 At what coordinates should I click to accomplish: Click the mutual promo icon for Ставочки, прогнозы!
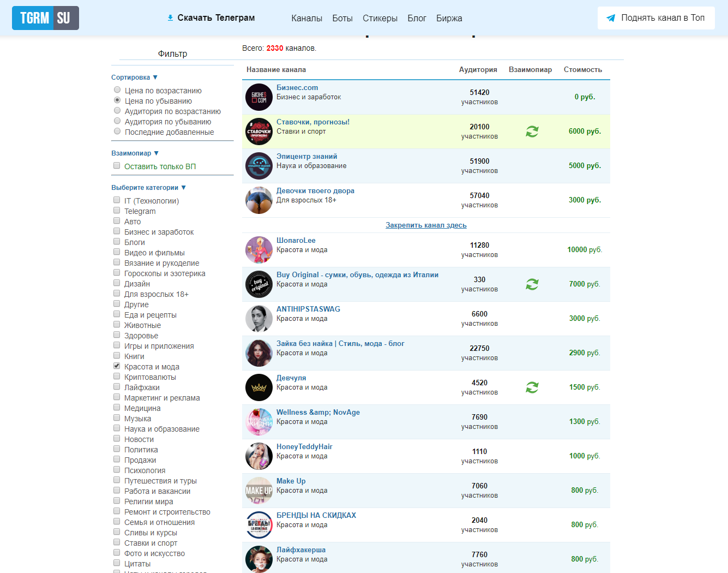point(532,132)
